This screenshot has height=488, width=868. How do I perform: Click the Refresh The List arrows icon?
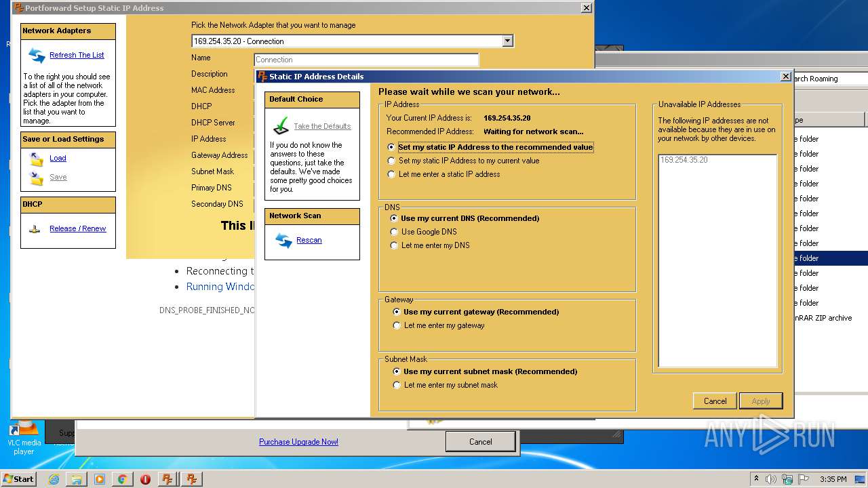point(37,55)
